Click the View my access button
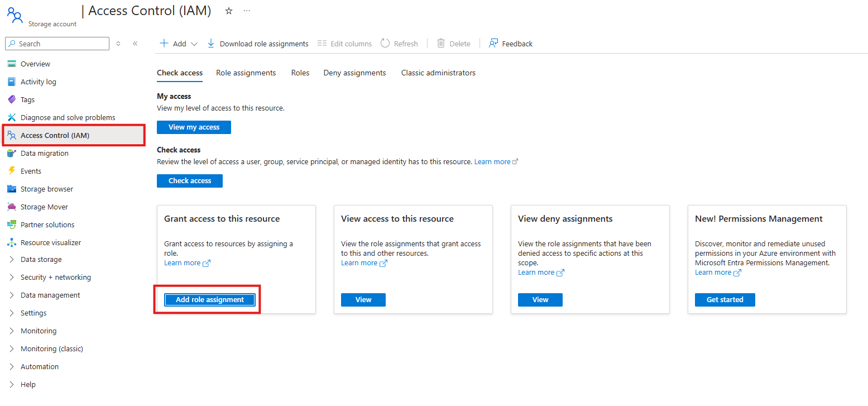The image size is (868, 406). 194,127
